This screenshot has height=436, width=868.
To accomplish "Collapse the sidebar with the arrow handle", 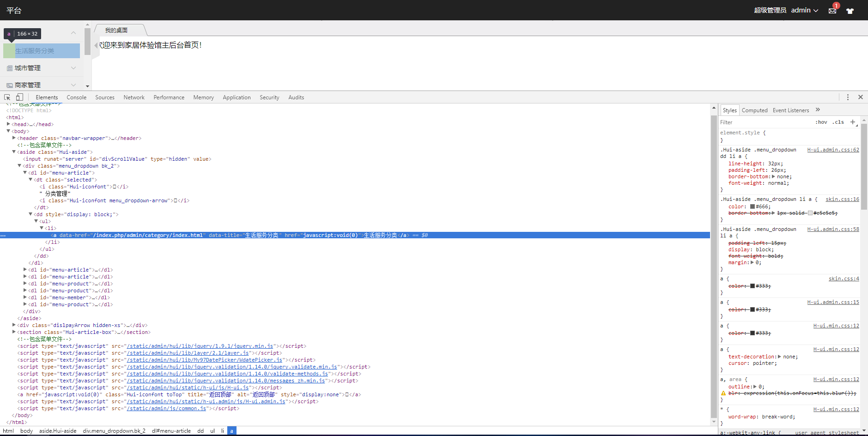I will pos(96,45).
